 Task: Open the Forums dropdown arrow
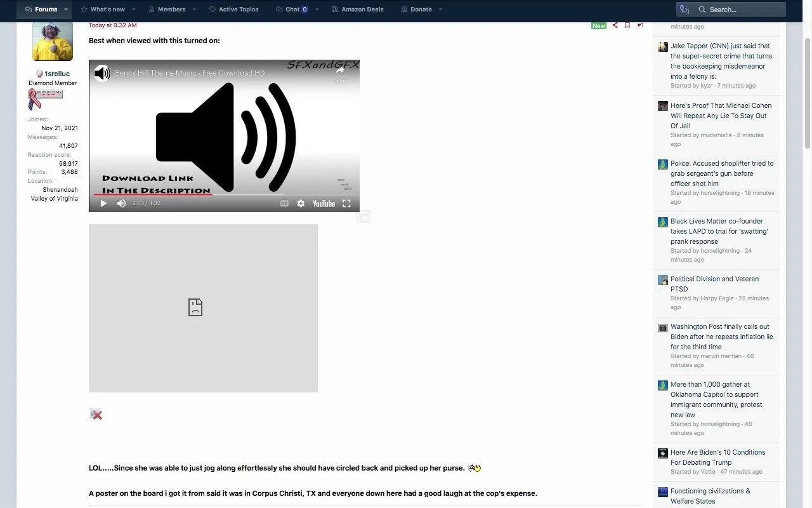point(65,9)
